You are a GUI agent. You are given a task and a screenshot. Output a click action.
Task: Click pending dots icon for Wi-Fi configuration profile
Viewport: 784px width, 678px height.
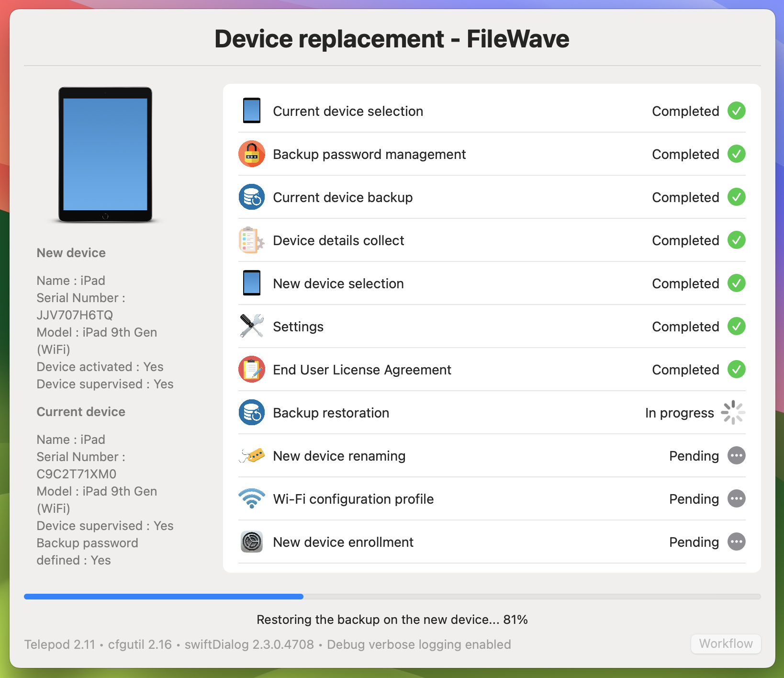coord(737,499)
